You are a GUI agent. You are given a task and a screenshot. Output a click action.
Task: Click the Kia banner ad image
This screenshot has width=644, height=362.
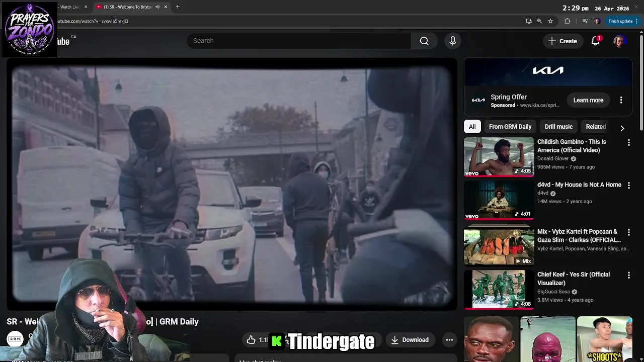click(x=548, y=72)
